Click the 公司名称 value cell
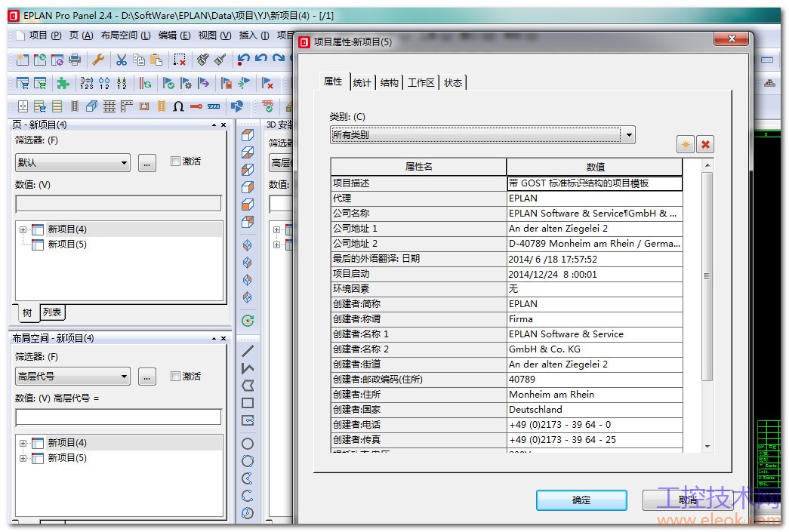Screen dimensions: 789x532 594,214
